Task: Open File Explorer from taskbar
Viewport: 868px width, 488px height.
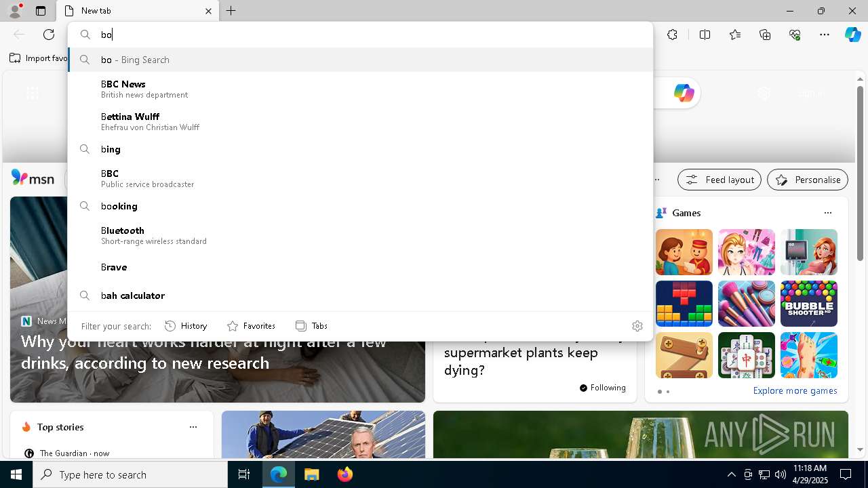Action: pyautogui.click(x=311, y=474)
